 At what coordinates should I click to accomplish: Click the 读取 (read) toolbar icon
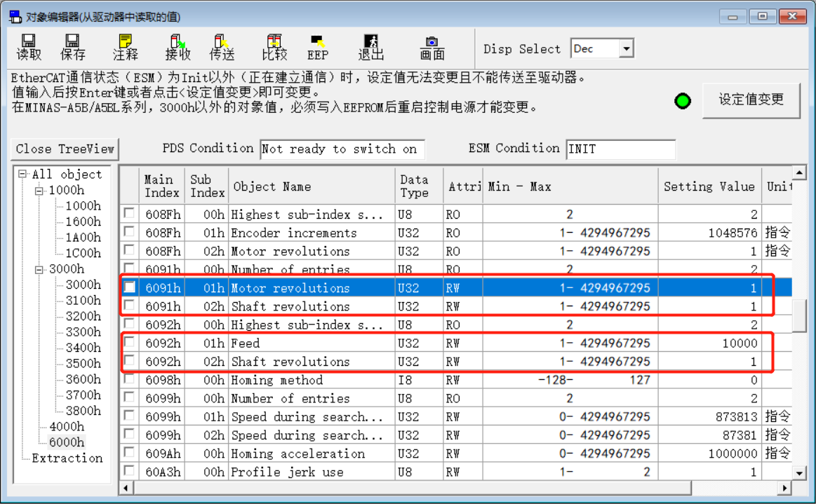click(x=29, y=48)
